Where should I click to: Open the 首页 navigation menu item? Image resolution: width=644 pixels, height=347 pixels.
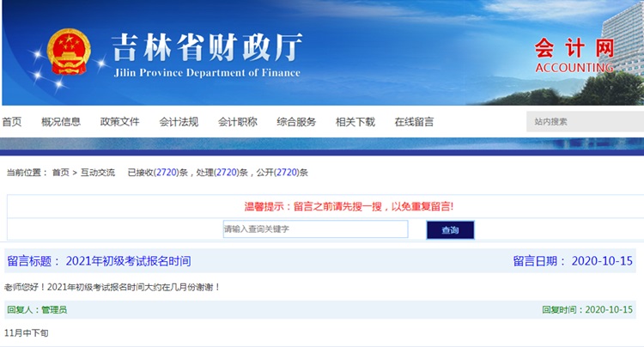coord(12,122)
